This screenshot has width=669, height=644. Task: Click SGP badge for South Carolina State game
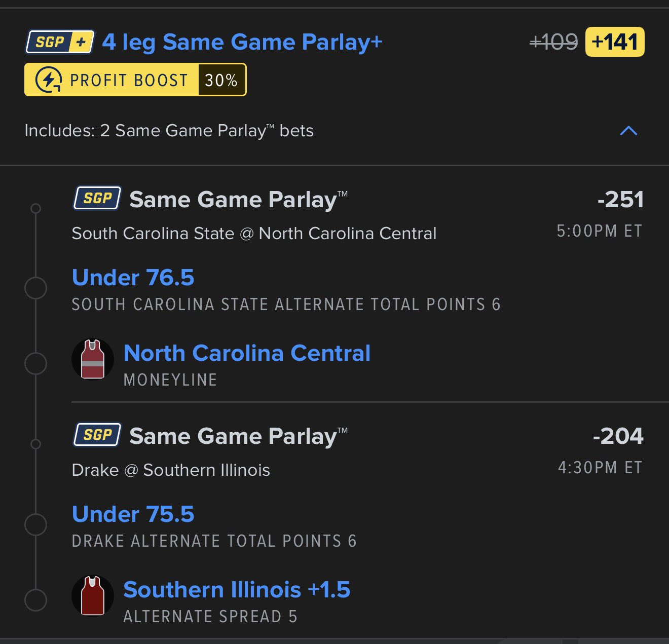(x=97, y=198)
